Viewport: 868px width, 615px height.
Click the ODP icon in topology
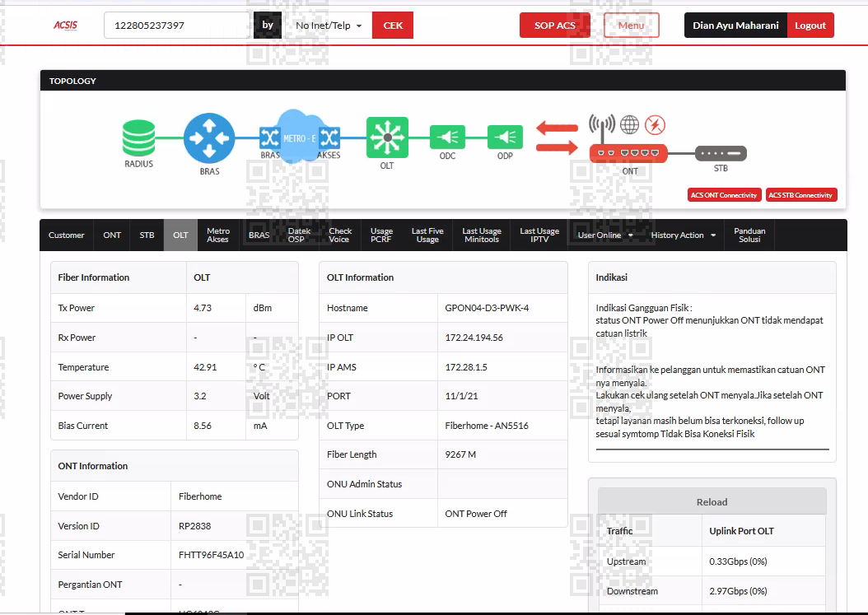tap(505, 137)
